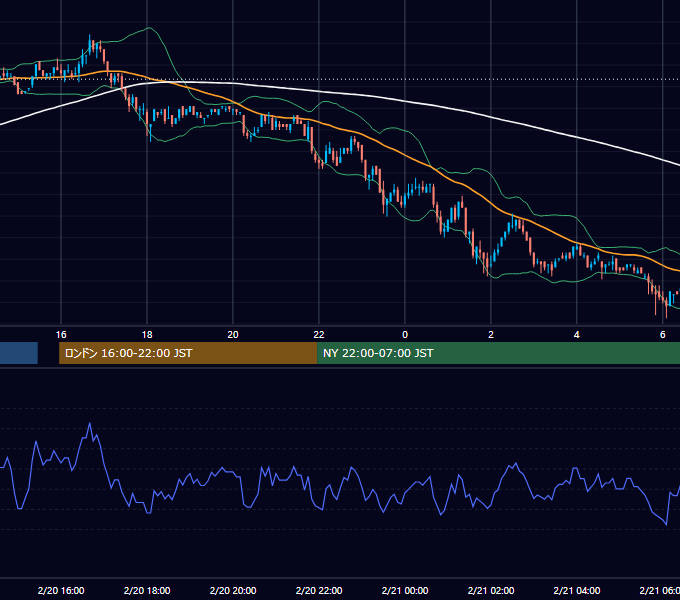Screen dimensions: 680x600
Task: Click the 2/21 04:00 date label
Action: (577, 590)
